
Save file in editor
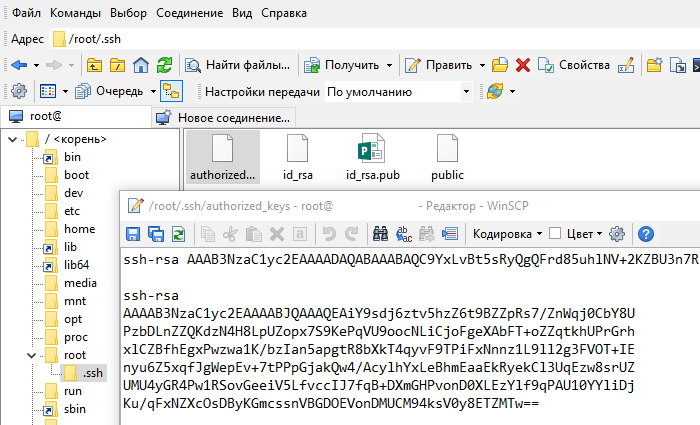tap(133, 234)
